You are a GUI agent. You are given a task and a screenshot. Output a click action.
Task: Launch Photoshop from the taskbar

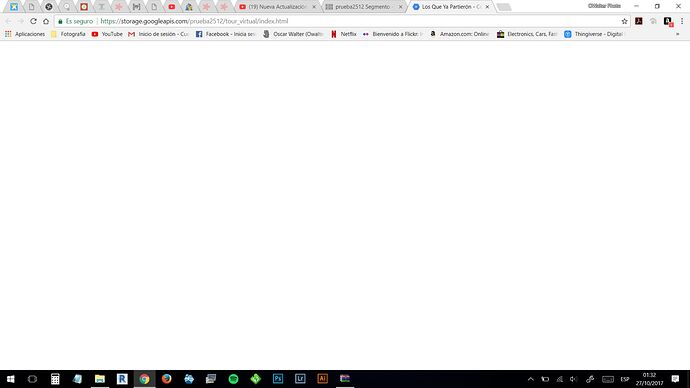coord(278,379)
